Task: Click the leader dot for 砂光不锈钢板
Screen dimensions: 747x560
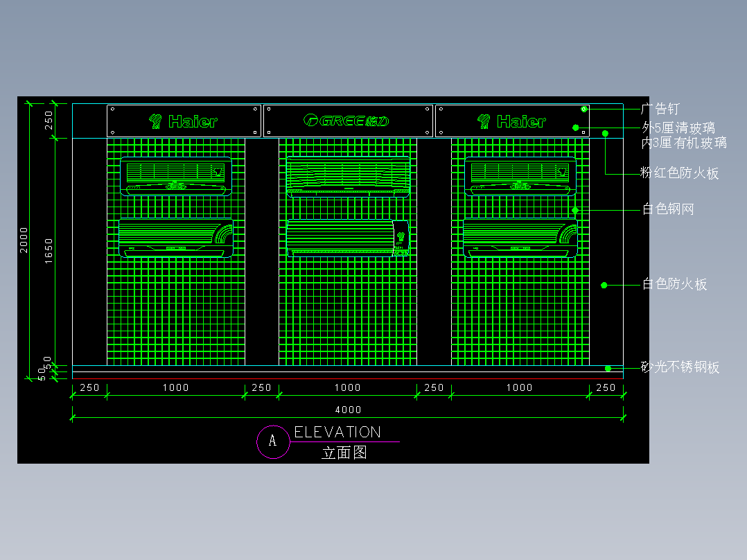Action: point(608,369)
